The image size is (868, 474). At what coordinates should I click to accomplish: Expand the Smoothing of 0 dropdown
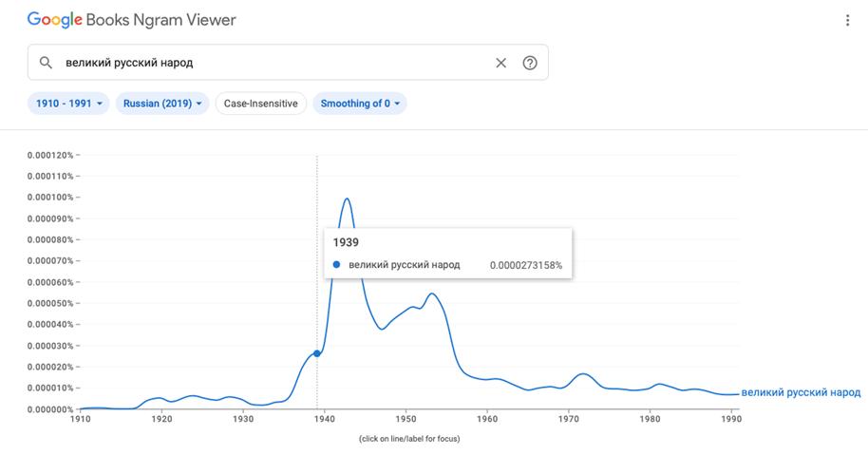[360, 104]
